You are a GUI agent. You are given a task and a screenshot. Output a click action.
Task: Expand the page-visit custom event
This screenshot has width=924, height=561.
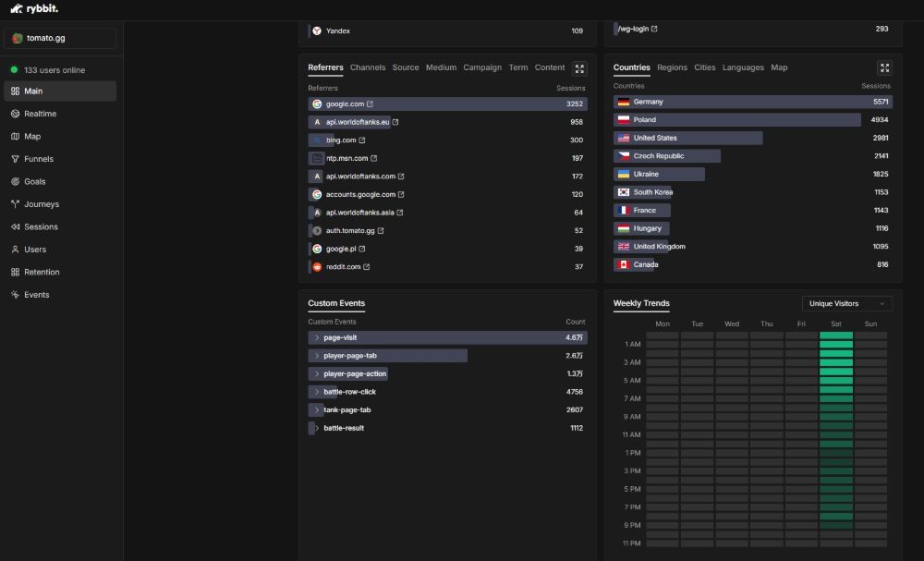(x=317, y=337)
